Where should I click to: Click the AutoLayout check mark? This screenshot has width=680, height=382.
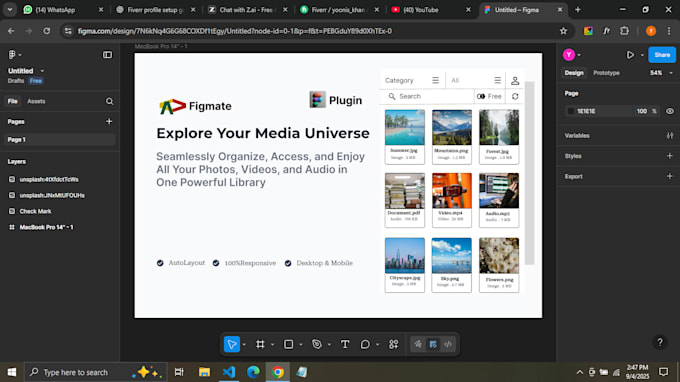click(160, 263)
